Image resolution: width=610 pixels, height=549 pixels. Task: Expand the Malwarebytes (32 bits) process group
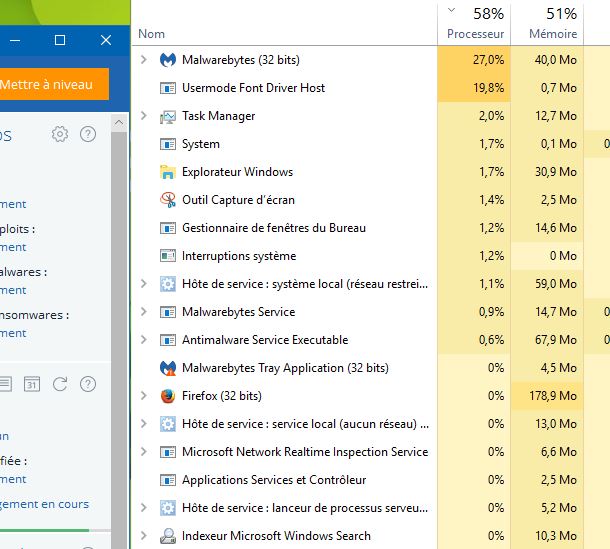(x=144, y=60)
